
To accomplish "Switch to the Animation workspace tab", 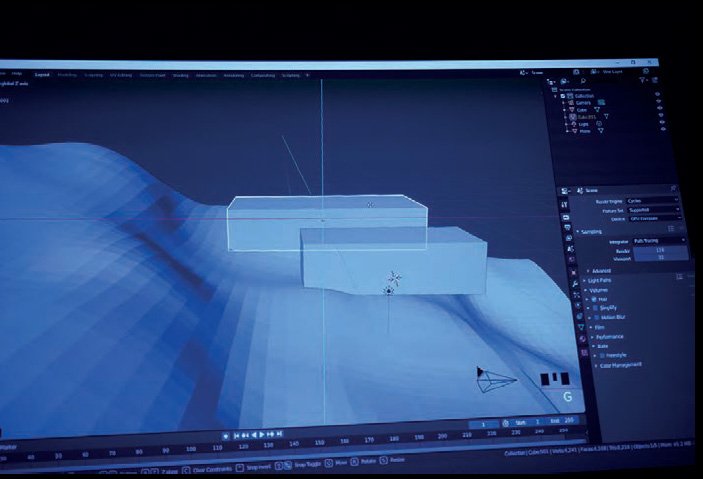I will pos(206,75).
